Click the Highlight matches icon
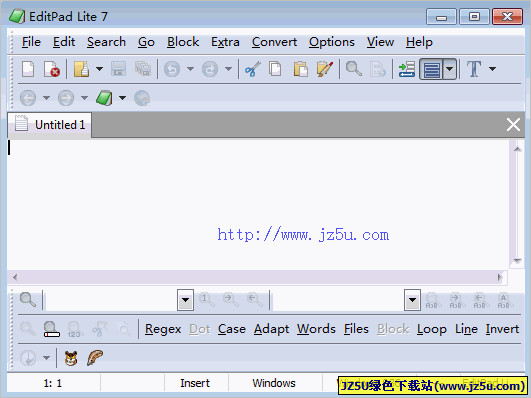Screen dimensions: 531x398 51,329
